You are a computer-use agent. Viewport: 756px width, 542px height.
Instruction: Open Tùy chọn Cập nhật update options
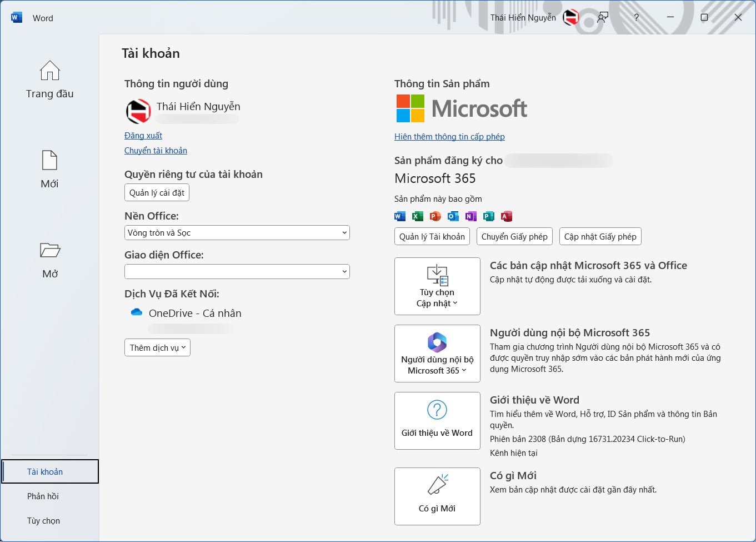437,286
